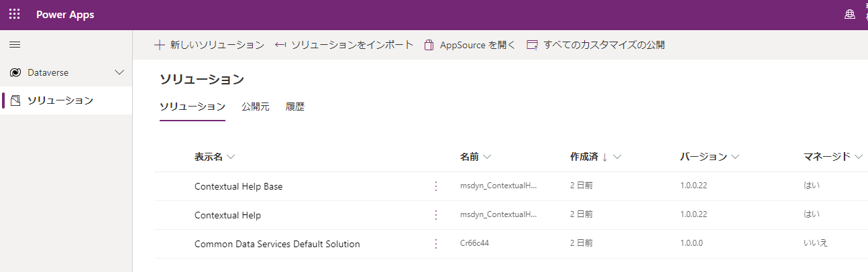This screenshot has height=272, width=868.
Task: Click AppSource を開く button
Action: click(x=470, y=45)
